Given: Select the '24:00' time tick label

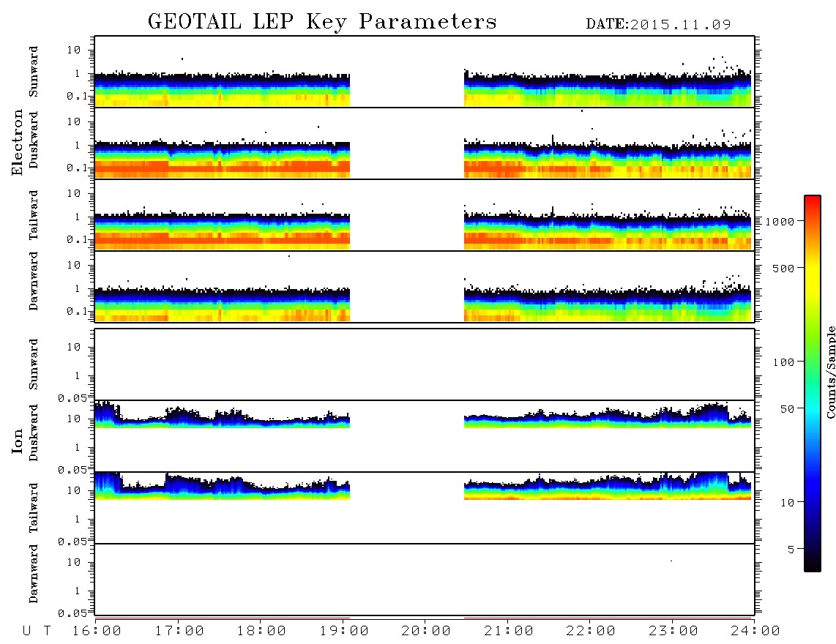Looking at the screenshot, I should [755, 632].
